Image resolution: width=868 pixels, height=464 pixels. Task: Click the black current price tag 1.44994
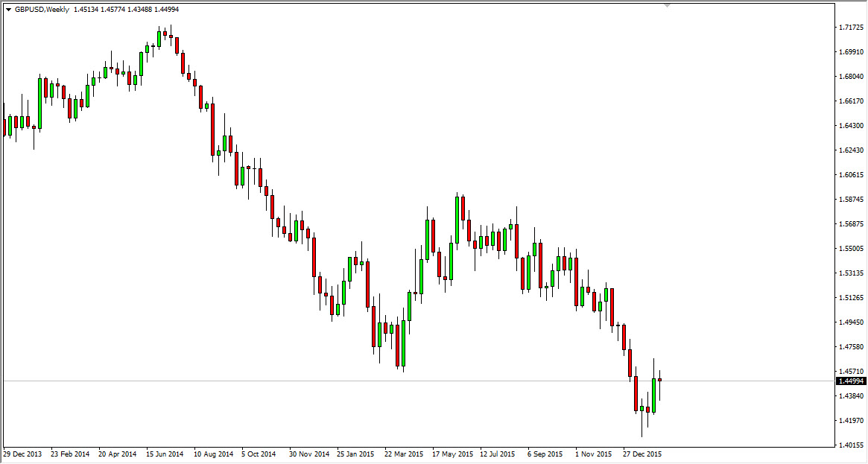(852, 381)
